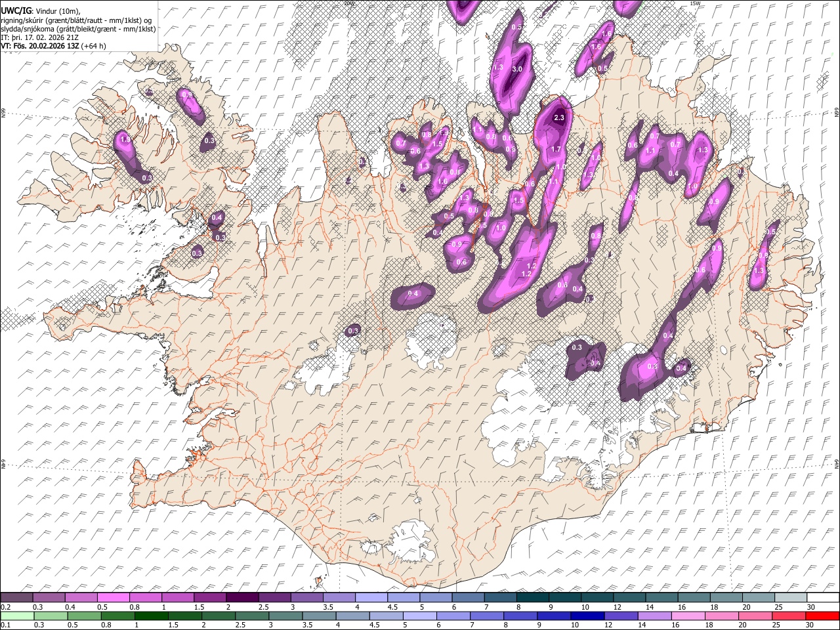Image resolution: width=840 pixels, height=630 pixels.
Task: Pick top legend swatch between 0.2 and 0.3
Action: (x=16, y=598)
